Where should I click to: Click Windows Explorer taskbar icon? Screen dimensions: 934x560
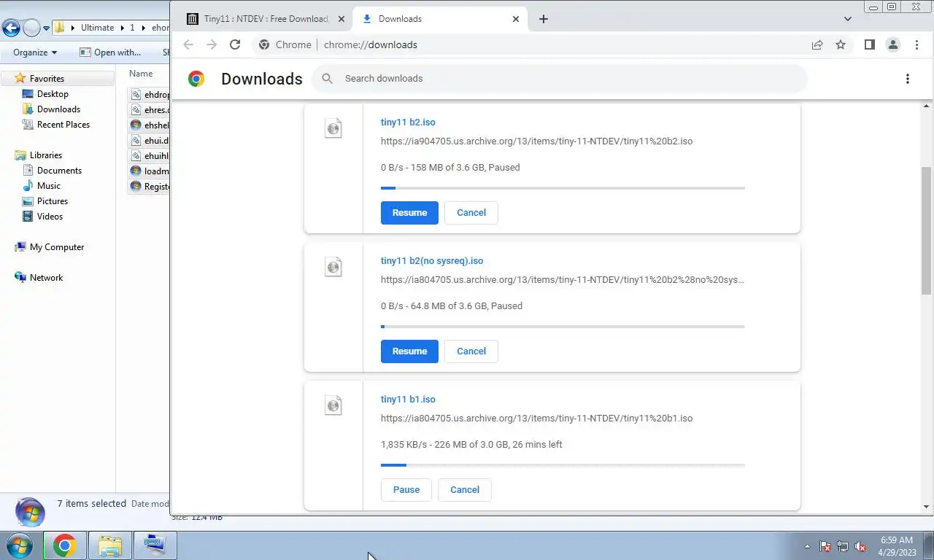[x=110, y=545]
